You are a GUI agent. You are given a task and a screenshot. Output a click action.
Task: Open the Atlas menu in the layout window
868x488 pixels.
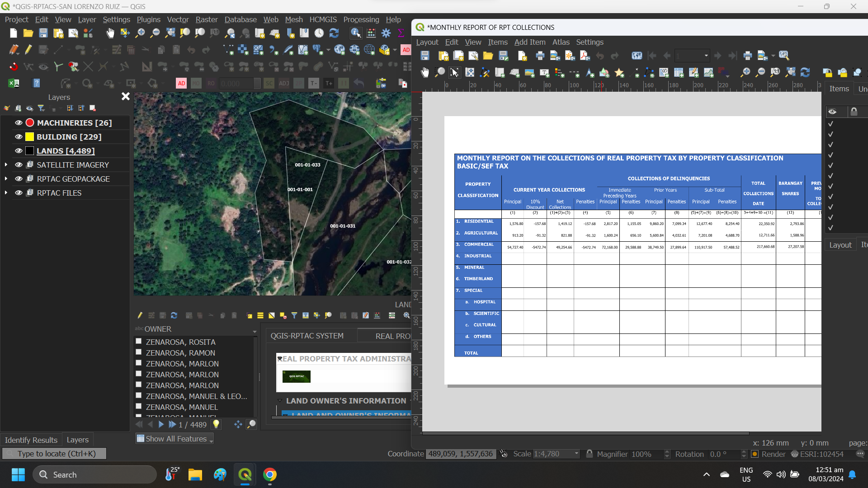pos(561,42)
